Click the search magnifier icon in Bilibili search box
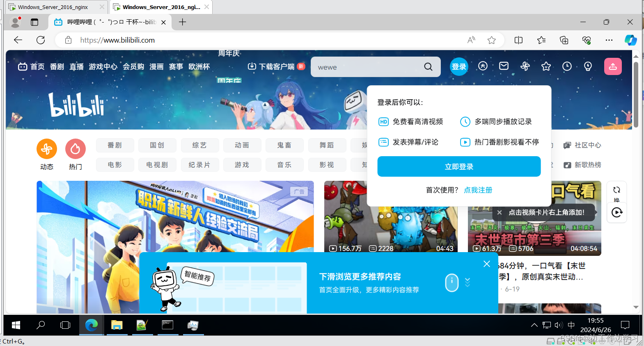 428,67
